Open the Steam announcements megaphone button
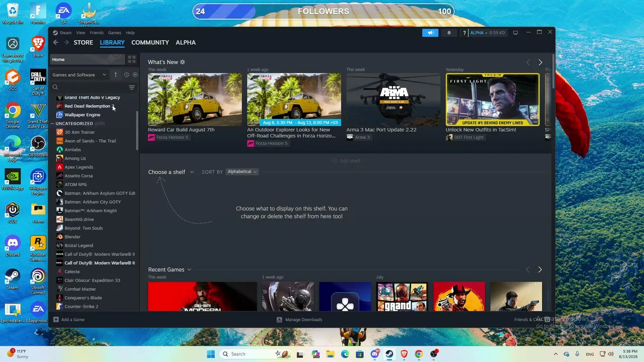 (431, 33)
